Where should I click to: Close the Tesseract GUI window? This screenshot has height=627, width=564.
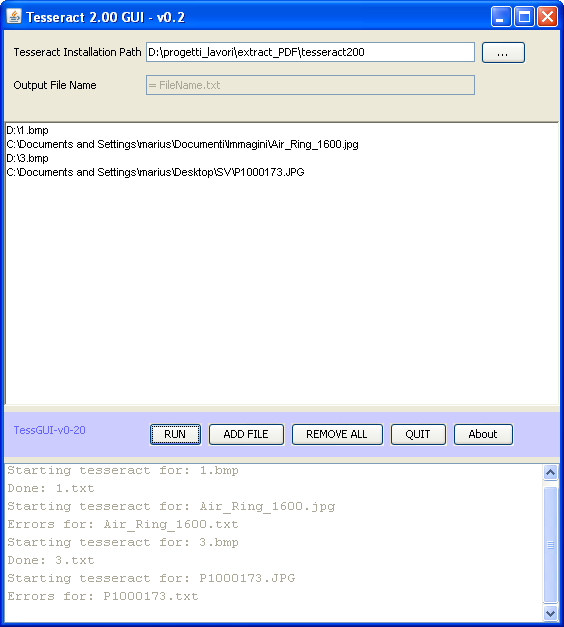click(548, 17)
